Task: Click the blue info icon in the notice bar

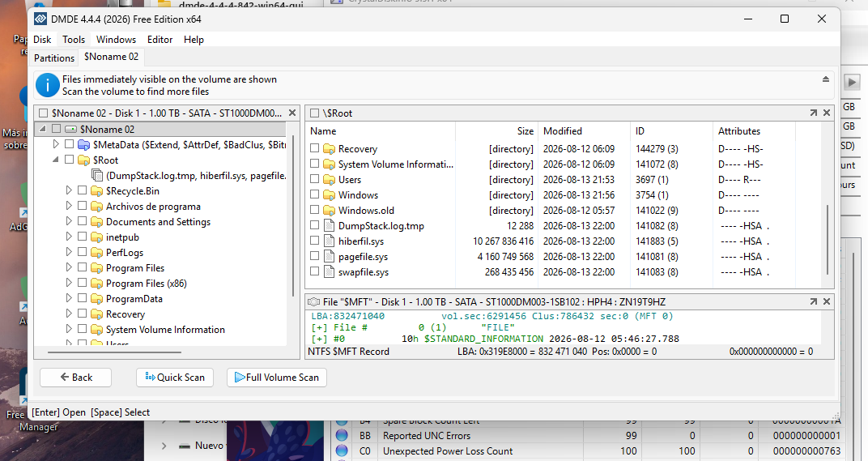Action: coord(48,85)
